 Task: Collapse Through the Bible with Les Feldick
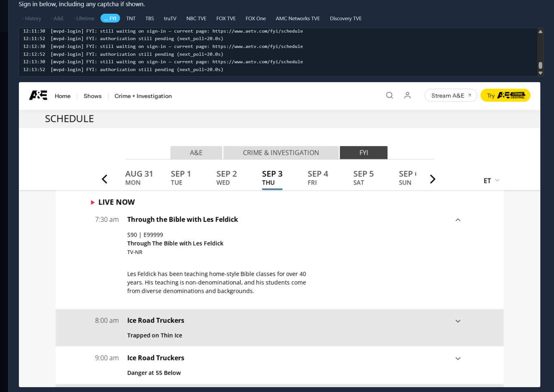click(x=458, y=220)
